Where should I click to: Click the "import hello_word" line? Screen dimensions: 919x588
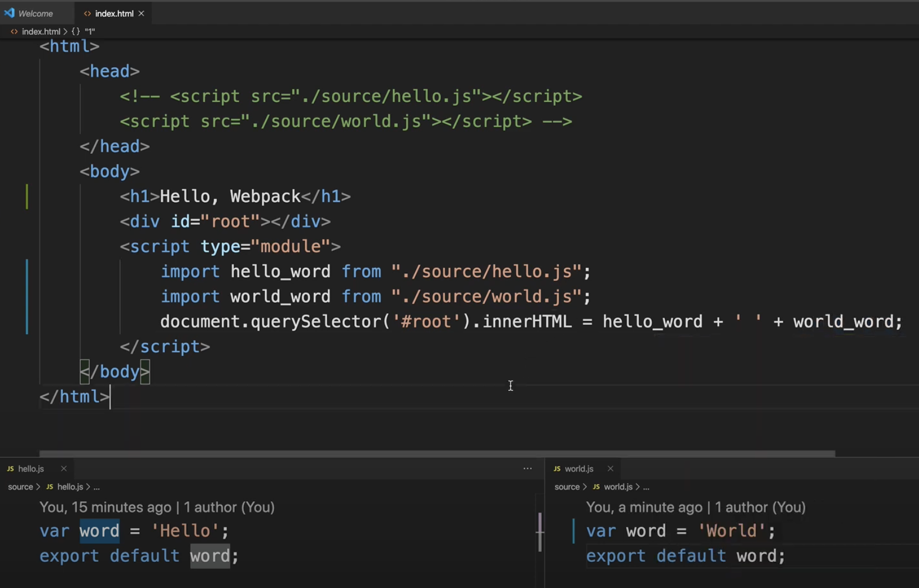point(376,272)
